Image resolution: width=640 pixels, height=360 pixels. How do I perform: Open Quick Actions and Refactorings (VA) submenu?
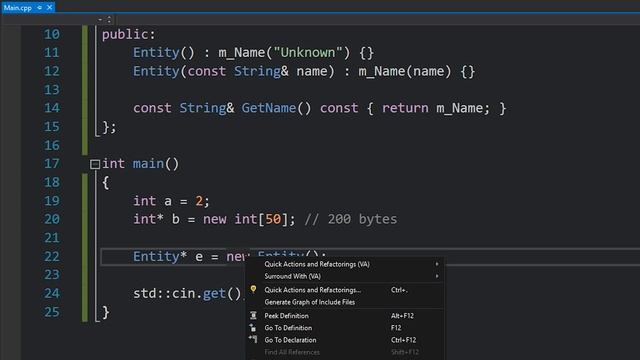tap(345, 264)
